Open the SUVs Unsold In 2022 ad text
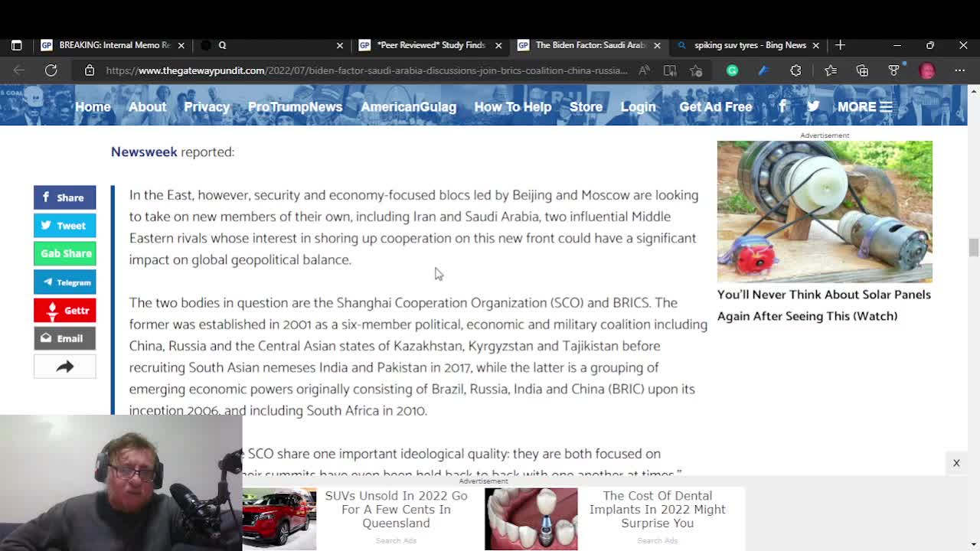Screen dimensions: 980x551 pyautogui.click(x=396, y=510)
